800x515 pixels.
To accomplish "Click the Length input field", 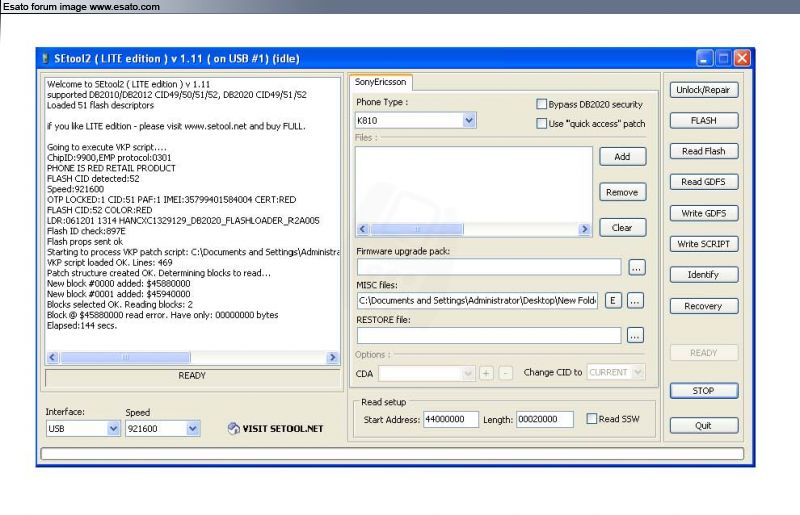I will pyautogui.click(x=544, y=420).
